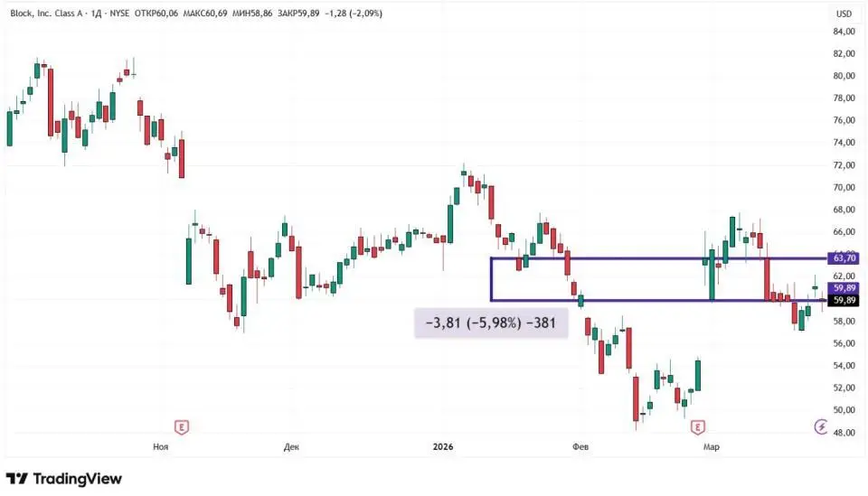
Task: Click the purple lightning bolt icon
Action: pyautogui.click(x=821, y=426)
